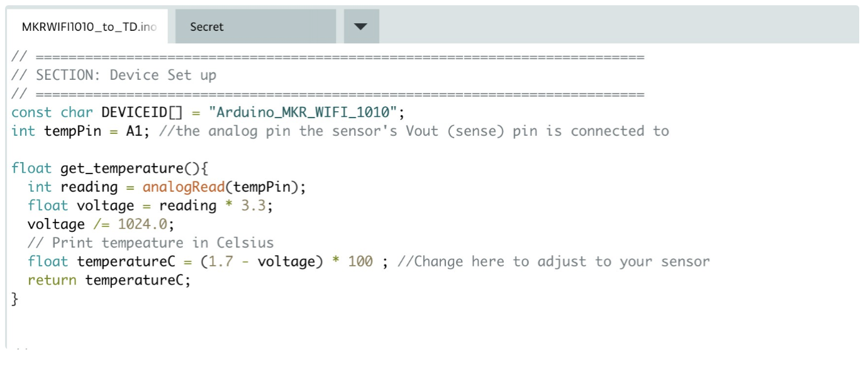868x372 pixels.
Task: Switch to the MKRWIFI1010_to_TD.ino tab
Action: (89, 27)
